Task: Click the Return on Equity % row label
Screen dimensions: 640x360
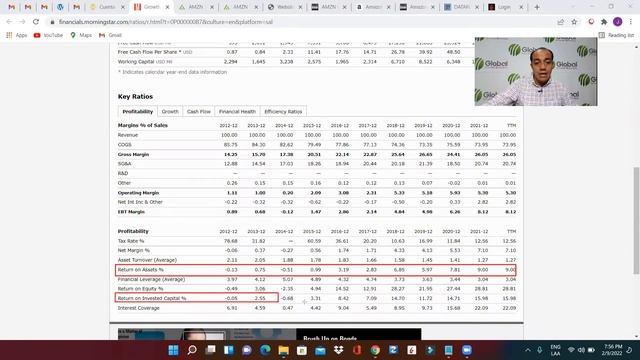Action: click(x=140, y=289)
